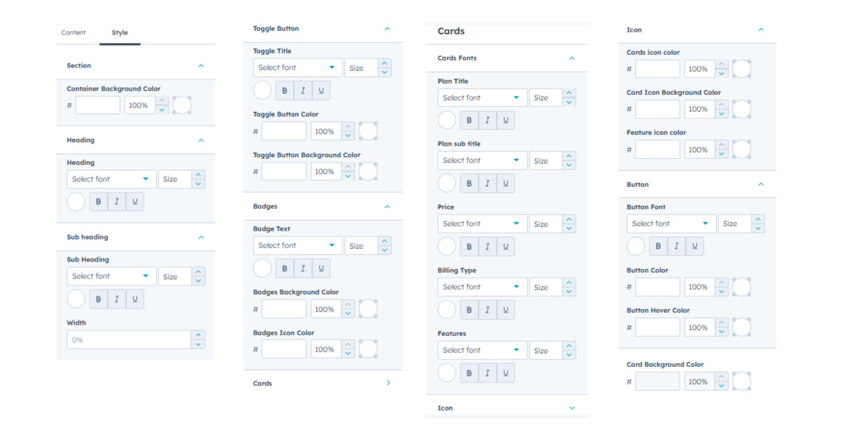Collapse the Section group
The image size is (868, 440).
tap(201, 65)
